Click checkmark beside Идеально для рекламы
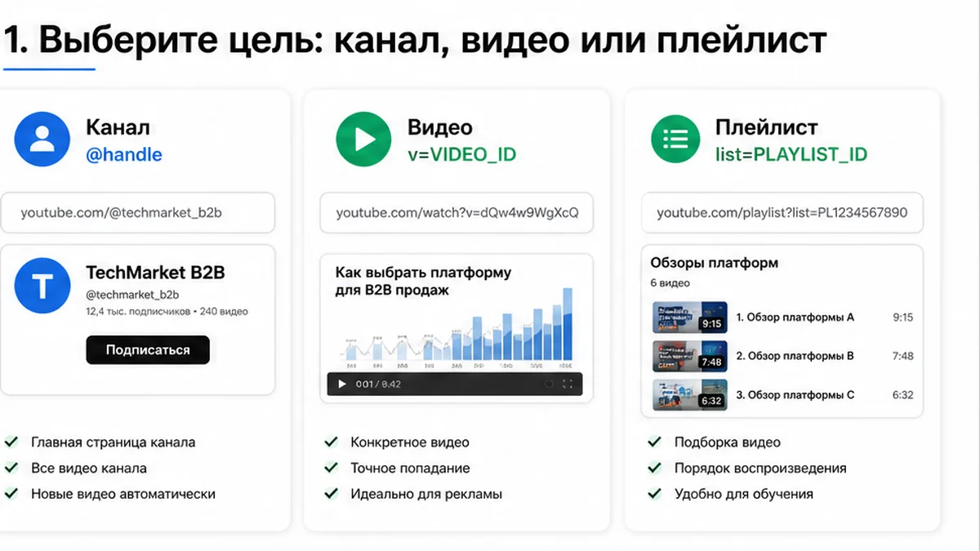Image resolution: width=980 pixels, height=551 pixels. (x=331, y=494)
